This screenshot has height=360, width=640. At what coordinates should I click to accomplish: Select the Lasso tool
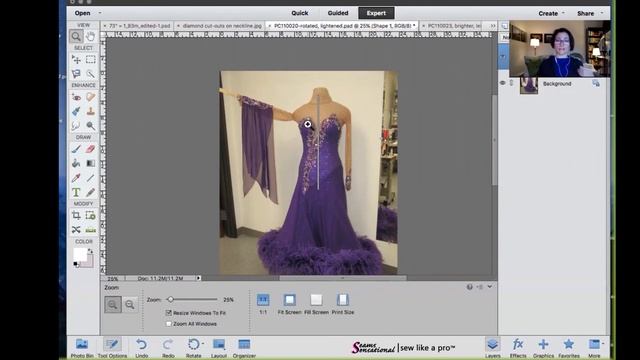[x=76, y=74]
